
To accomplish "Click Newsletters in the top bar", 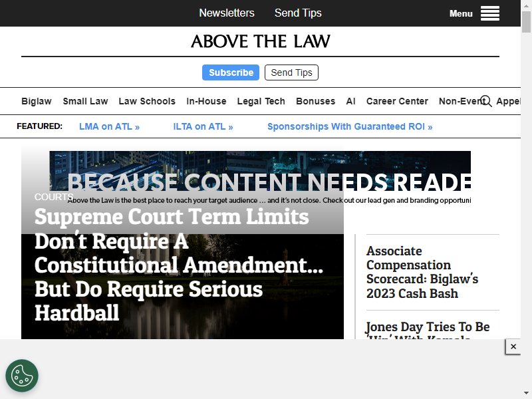I will tap(227, 13).
